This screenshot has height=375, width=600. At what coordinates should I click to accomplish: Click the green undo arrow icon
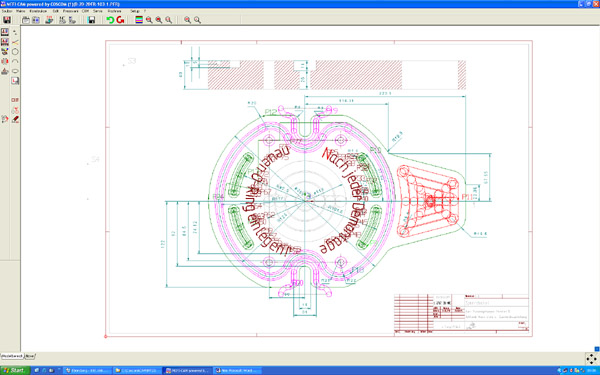[110, 20]
